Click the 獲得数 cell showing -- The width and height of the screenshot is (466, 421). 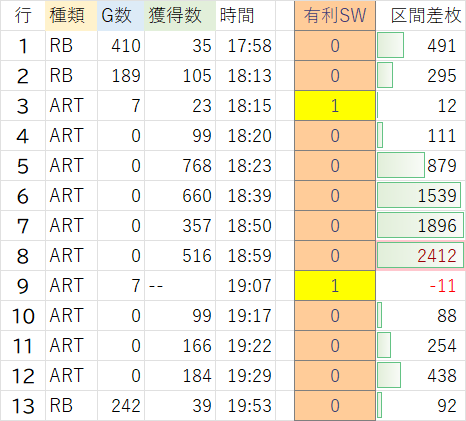pos(180,286)
